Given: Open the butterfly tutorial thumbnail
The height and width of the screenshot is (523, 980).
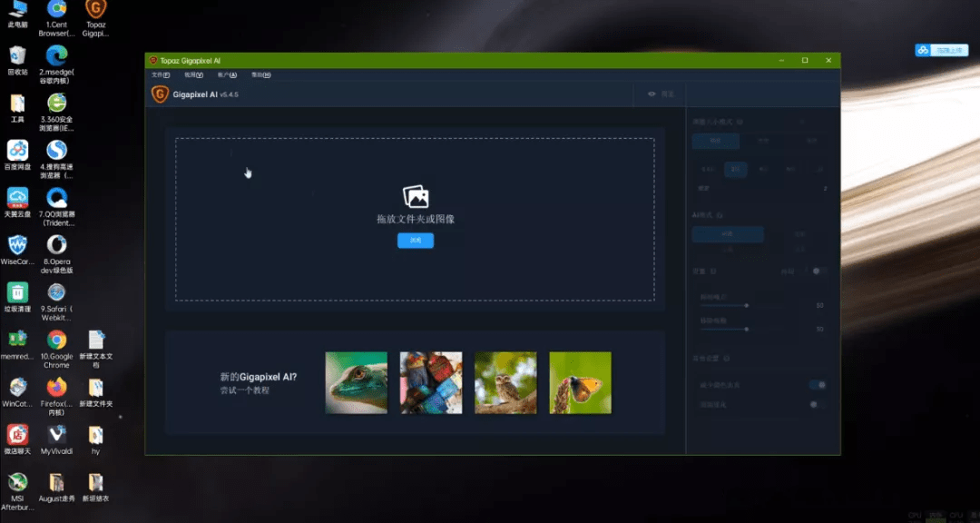Looking at the screenshot, I should (581, 382).
